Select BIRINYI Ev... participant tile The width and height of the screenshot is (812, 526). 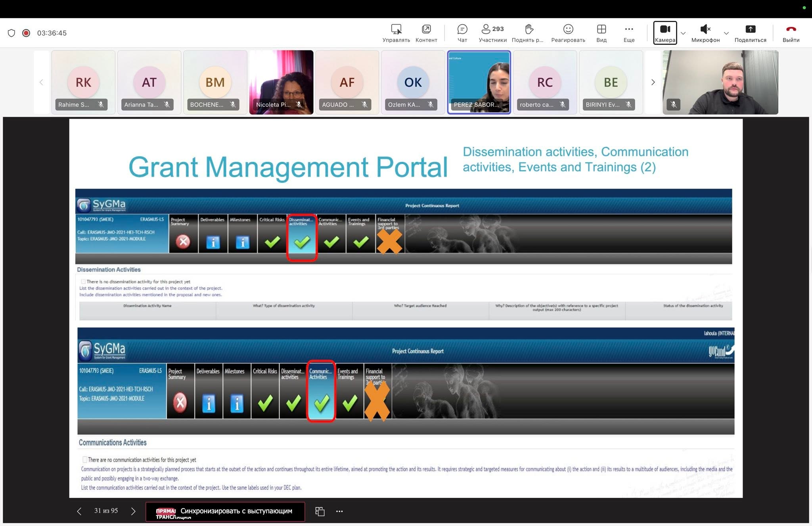pos(611,82)
